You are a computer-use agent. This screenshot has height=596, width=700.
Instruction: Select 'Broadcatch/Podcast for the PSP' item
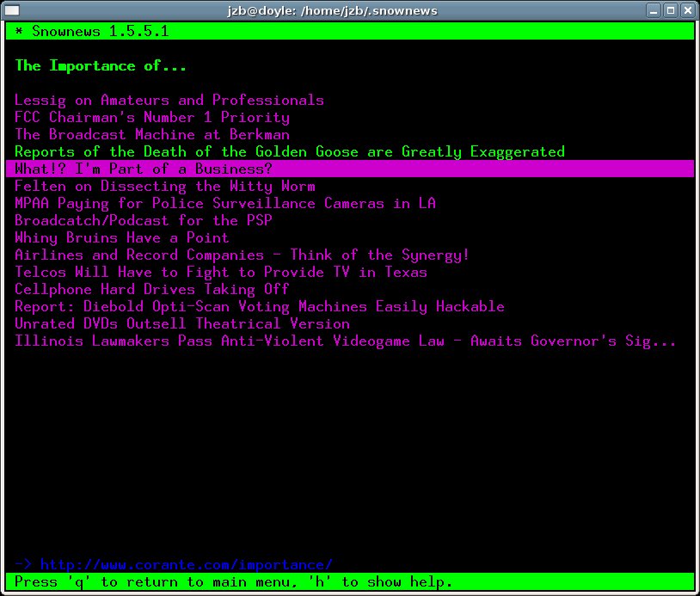click(144, 220)
